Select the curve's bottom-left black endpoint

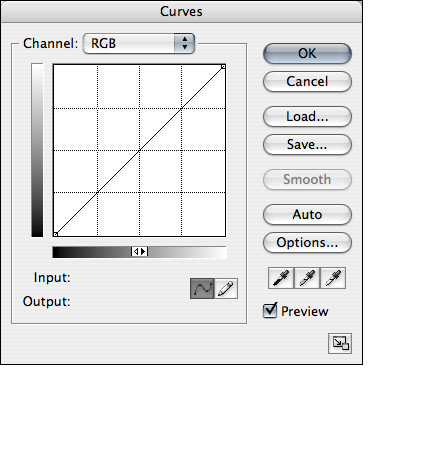click(x=56, y=234)
